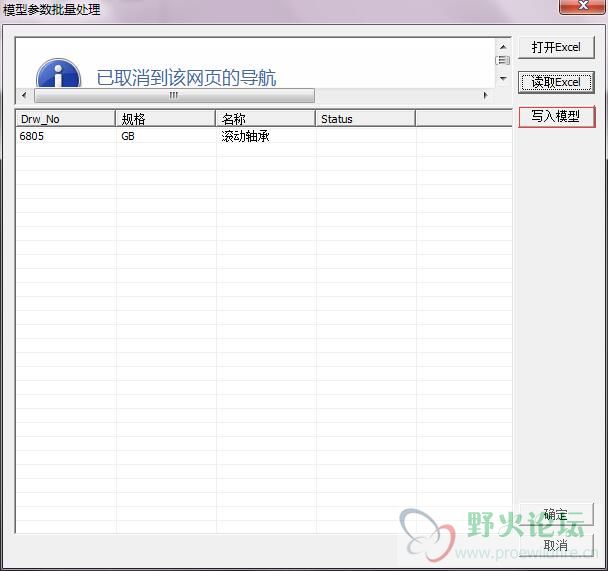Click the Status column header
The image size is (608, 571).
(x=366, y=119)
